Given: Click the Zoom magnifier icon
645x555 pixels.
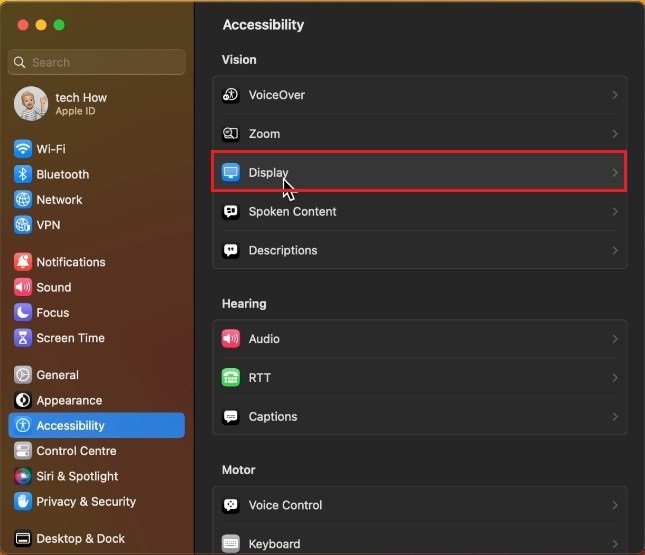Looking at the screenshot, I should (x=231, y=134).
